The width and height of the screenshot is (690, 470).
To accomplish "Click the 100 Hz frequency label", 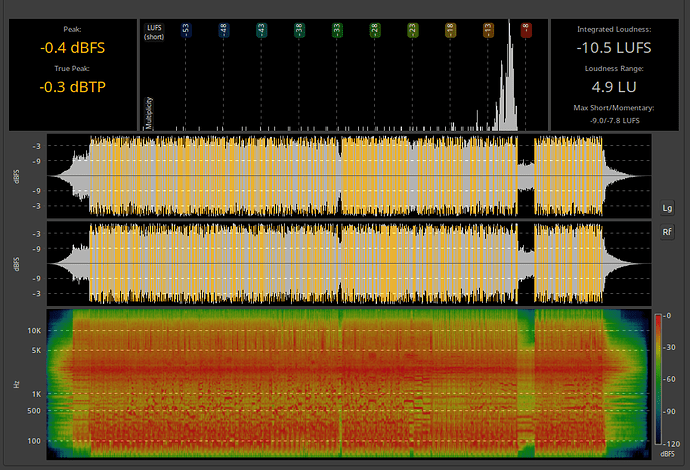I will click(34, 441).
